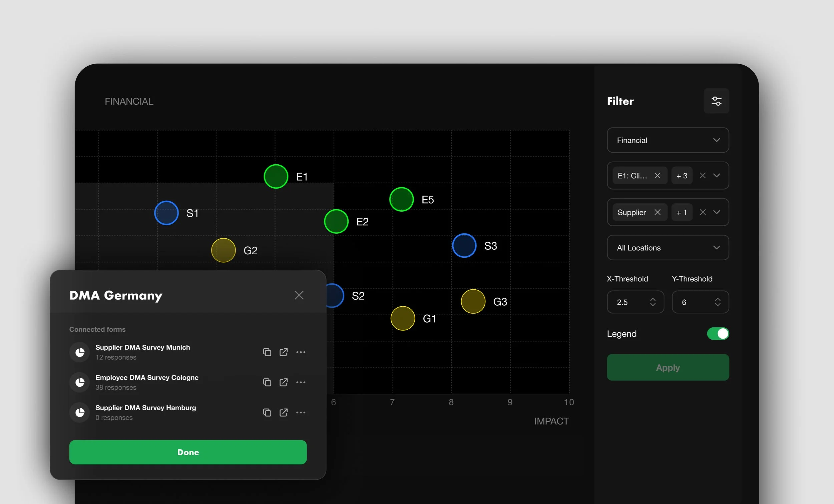This screenshot has height=504, width=834.
Task: Click the filter settings sliders icon
Action: pyautogui.click(x=716, y=101)
